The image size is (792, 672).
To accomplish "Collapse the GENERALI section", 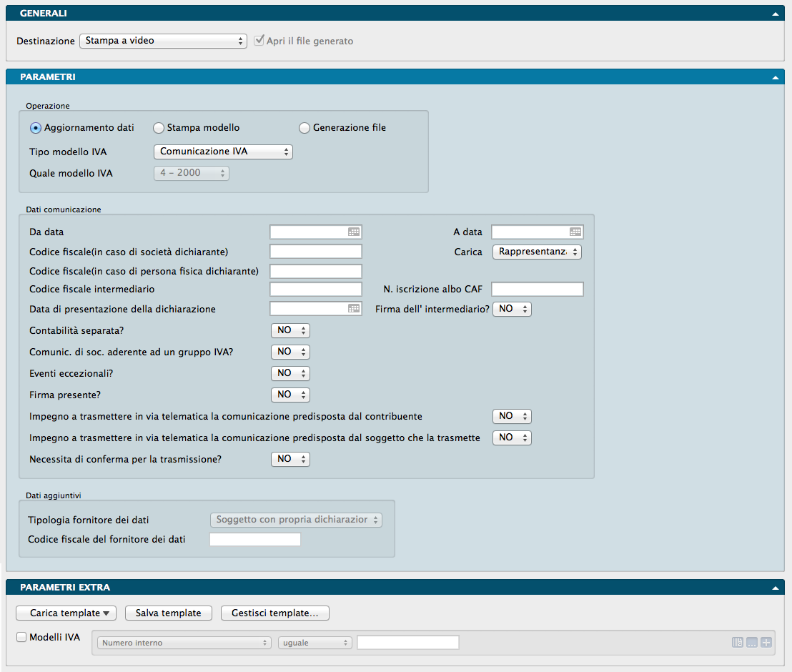I will 775,14.
